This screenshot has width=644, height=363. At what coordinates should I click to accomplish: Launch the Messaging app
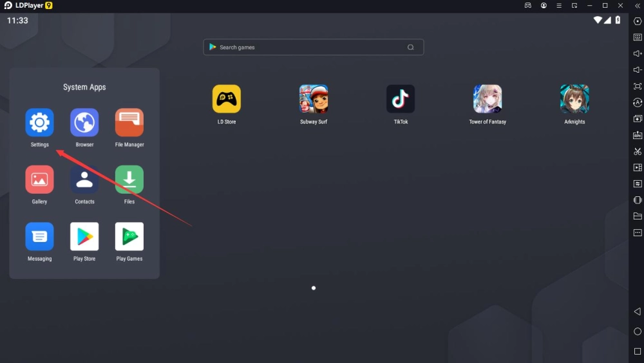coord(39,236)
